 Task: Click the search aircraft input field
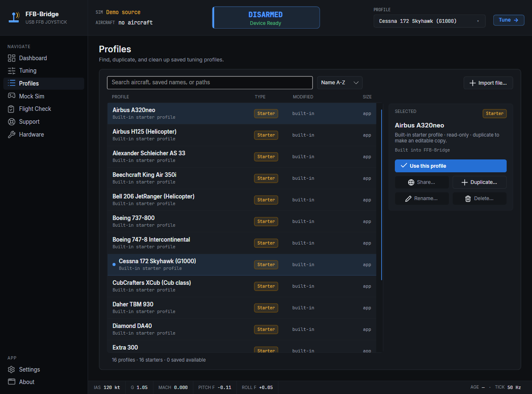[210, 83]
